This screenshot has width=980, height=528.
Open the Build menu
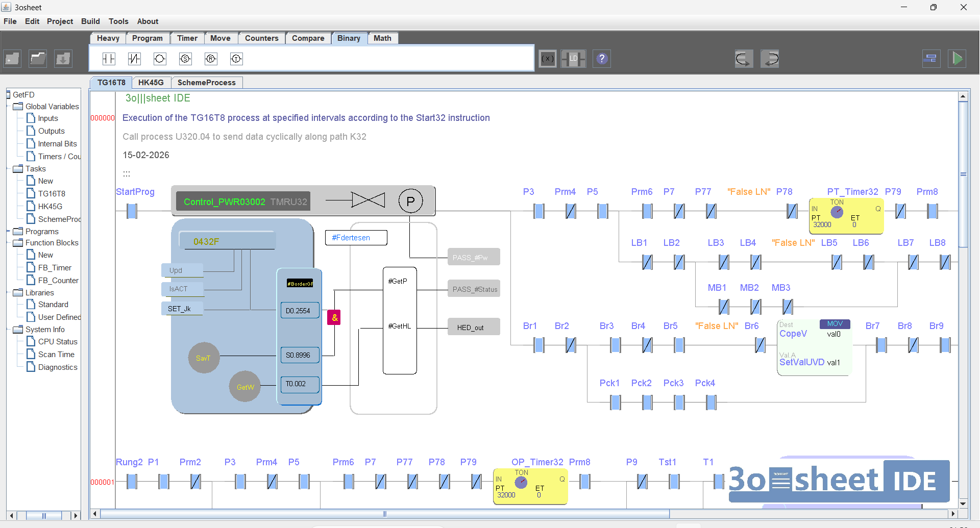pyautogui.click(x=90, y=21)
